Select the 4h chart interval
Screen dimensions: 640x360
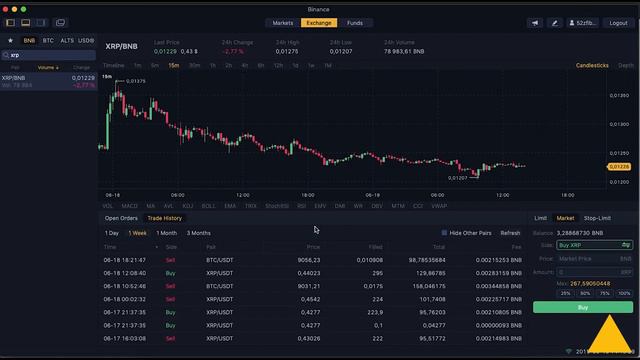244,65
